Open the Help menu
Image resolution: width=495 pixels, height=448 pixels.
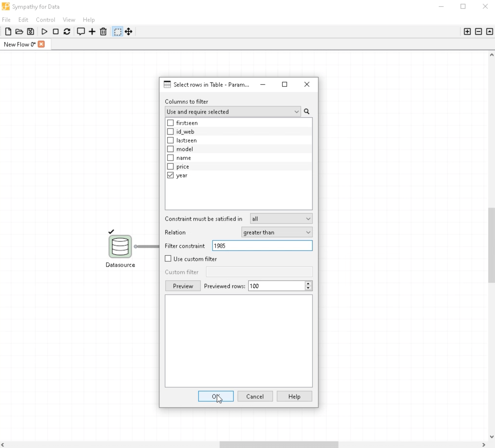89,20
